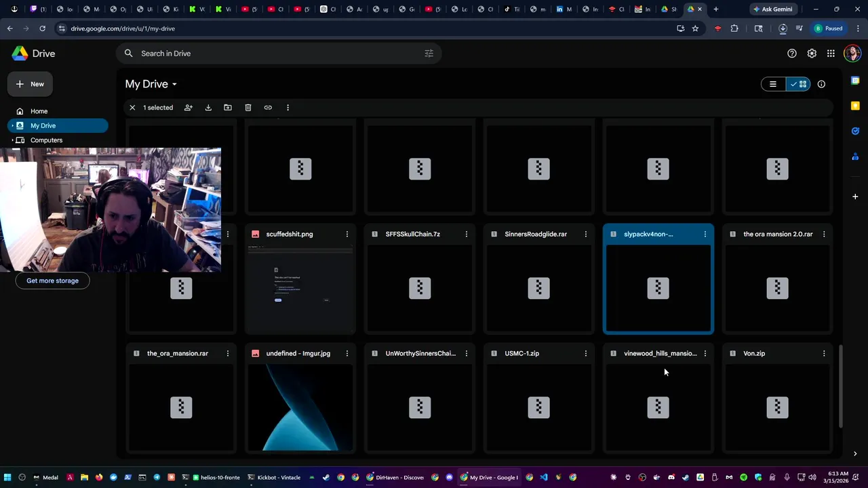Focus the Search in Drive field
This screenshot has height=488, width=868.
(279, 54)
